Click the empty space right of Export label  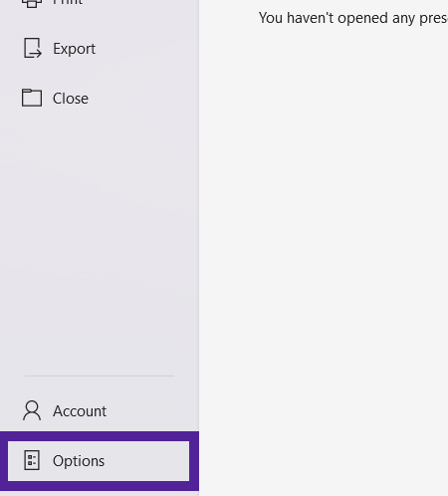click(x=147, y=49)
